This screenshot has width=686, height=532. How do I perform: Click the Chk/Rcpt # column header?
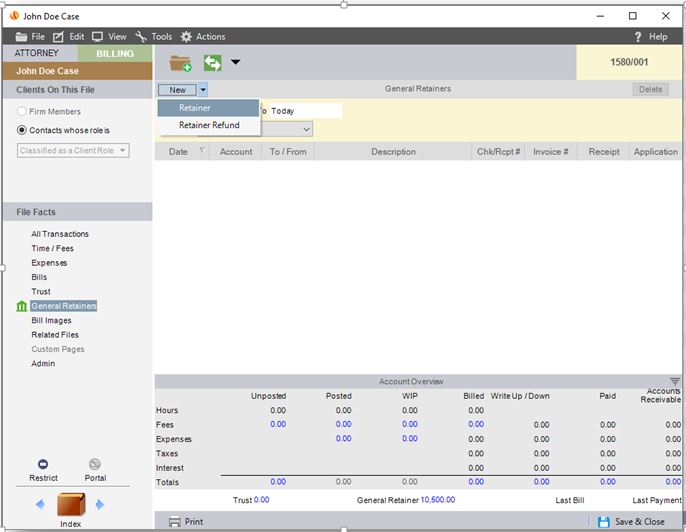click(x=498, y=151)
